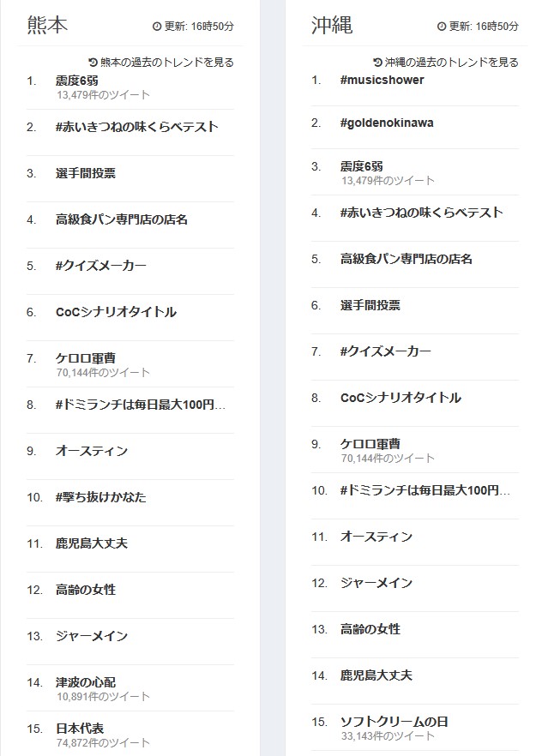Click the history icon beside 熊本の過去のトレンドを見る
This screenshot has height=756, width=536.
(x=93, y=63)
